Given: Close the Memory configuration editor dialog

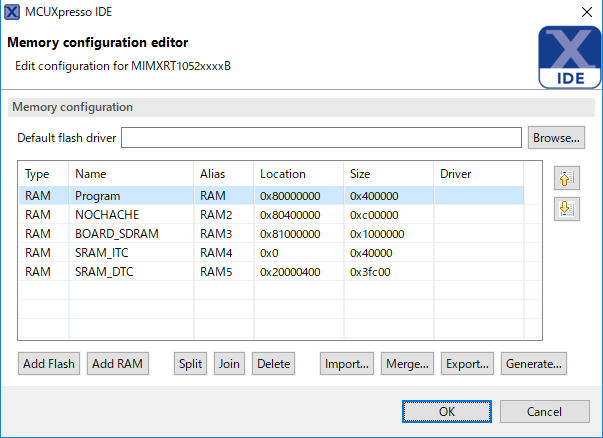Looking at the screenshot, I should pos(585,12).
